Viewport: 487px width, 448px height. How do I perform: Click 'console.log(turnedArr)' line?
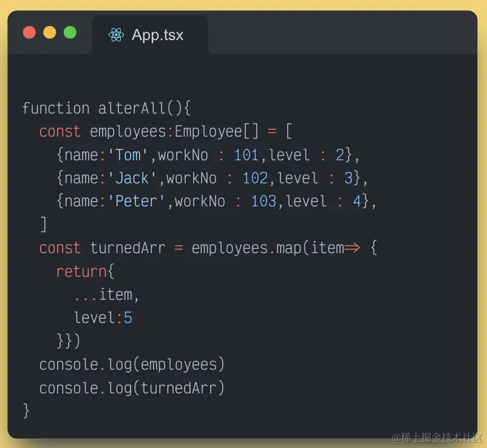tap(132, 388)
